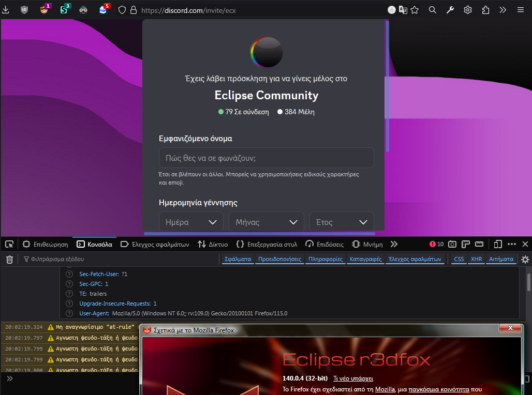Show more devtools tabs chevron
Screen dimensions: 532x395
tap(394, 244)
